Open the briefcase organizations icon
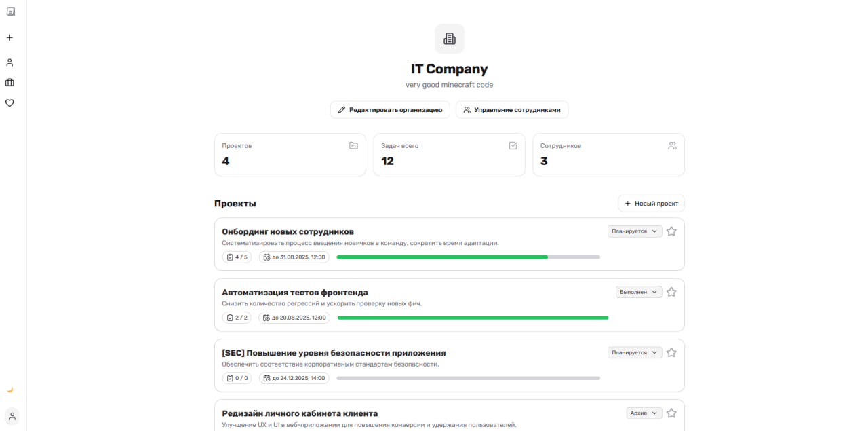The width and height of the screenshot is (868, 431). (9, 83)
